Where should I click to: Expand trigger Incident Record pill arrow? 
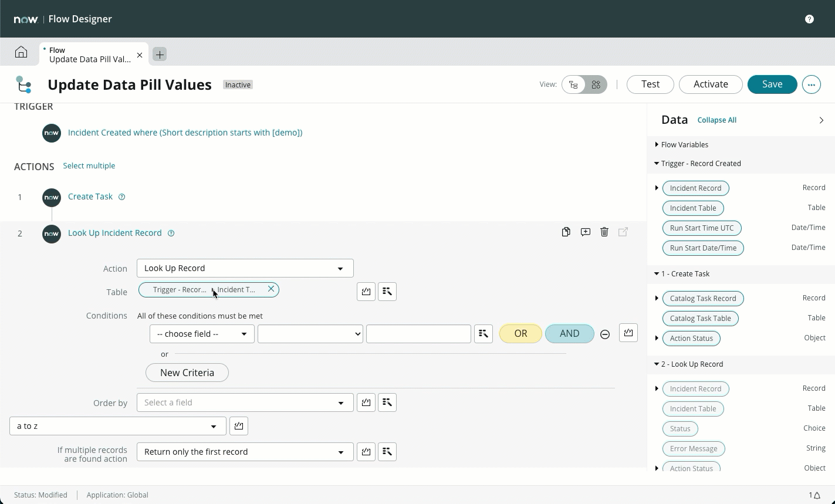[x=657, y=188]
